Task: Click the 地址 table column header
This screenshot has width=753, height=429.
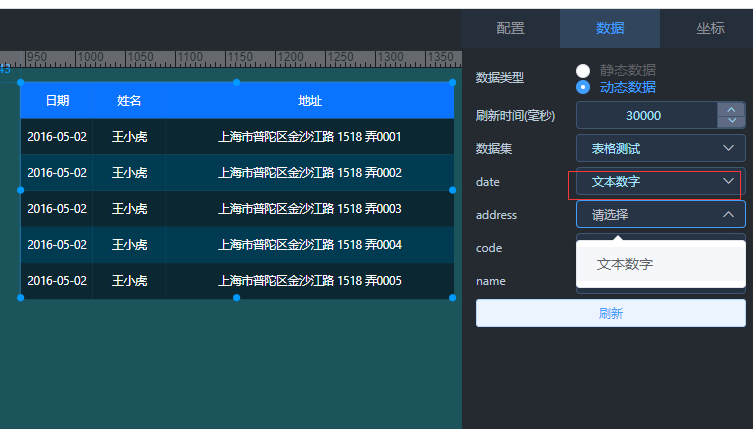Action: (x=310, y=101)
